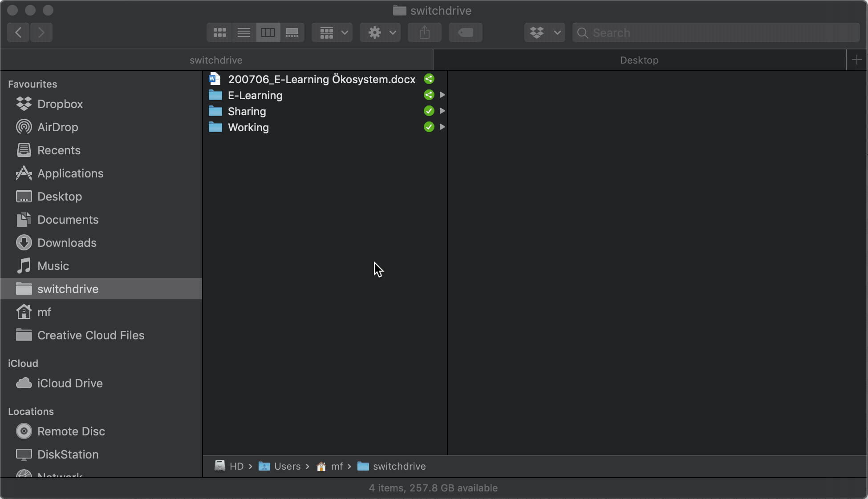Select 200706_E-Learning Ökosystem.docx file
This screenshot has width=868, height=499.
point(321,79)
